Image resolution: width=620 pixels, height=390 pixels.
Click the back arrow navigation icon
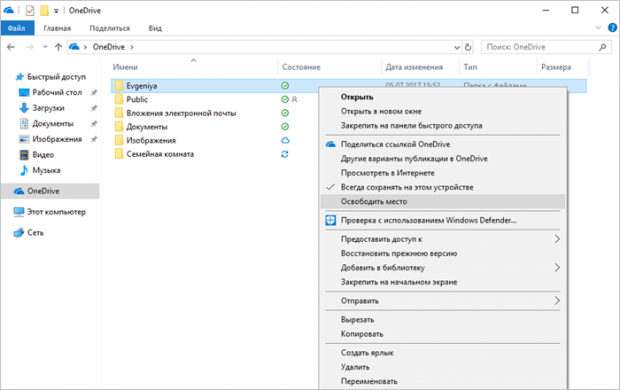(11, 47)
